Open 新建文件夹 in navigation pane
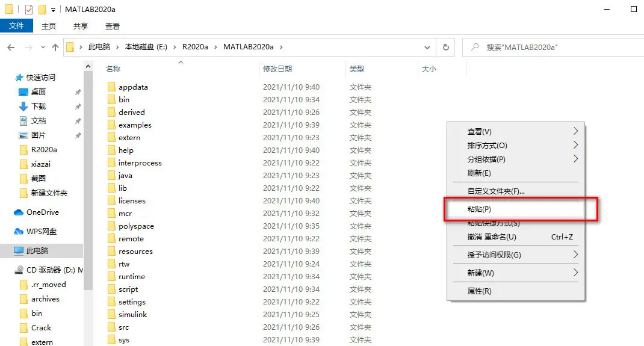Image resolution: width=644 pixels, height=346 pixels. pos(49,193)
